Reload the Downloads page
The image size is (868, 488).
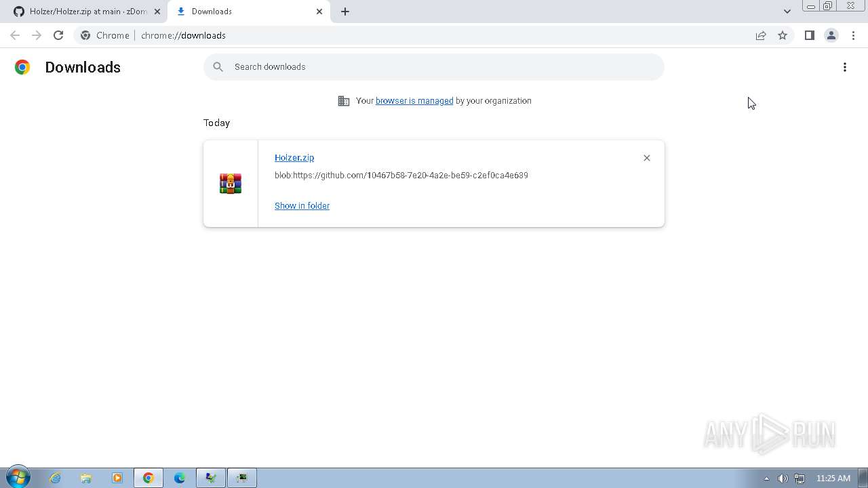click(58, 35)
